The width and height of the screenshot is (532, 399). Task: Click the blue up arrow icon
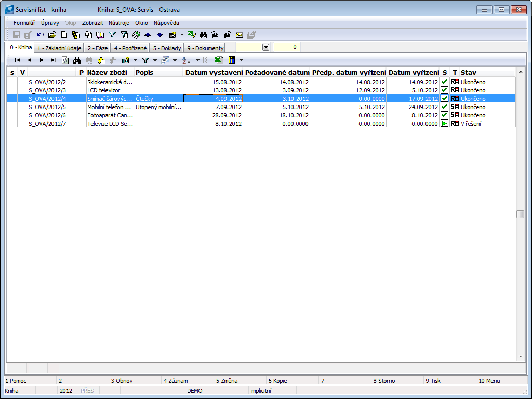148,35
